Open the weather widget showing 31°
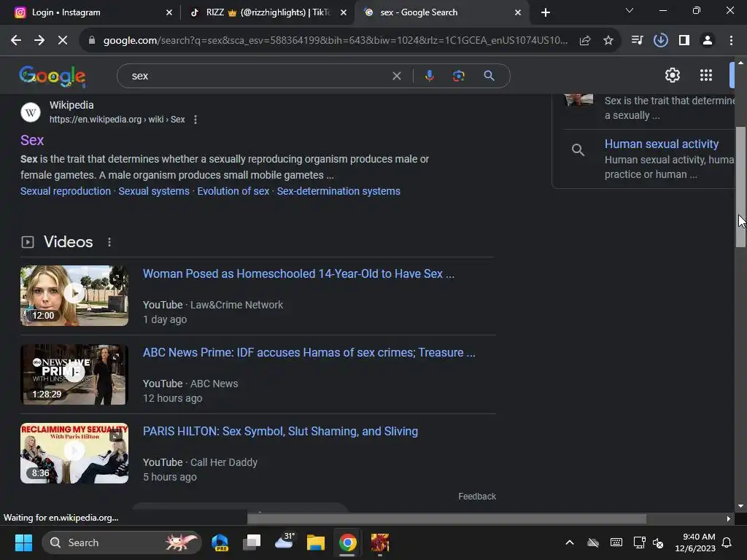The width and height of the screenshot is (747, 560). pyautogui.click(x=285, y=542)
